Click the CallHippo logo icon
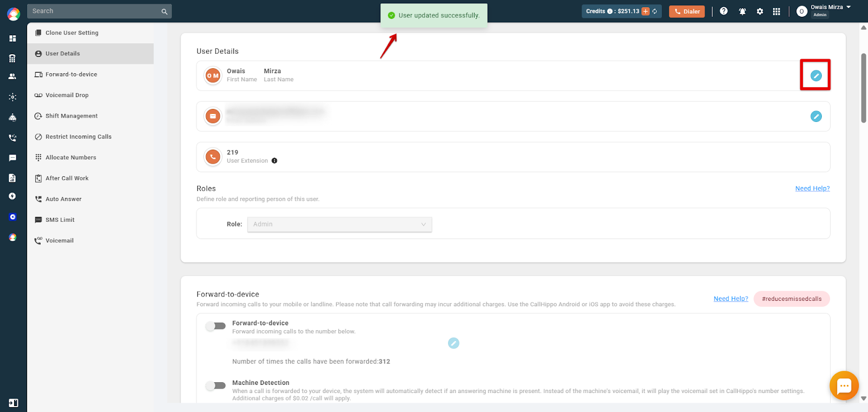868x412 pixels. (x=14, y=14)
